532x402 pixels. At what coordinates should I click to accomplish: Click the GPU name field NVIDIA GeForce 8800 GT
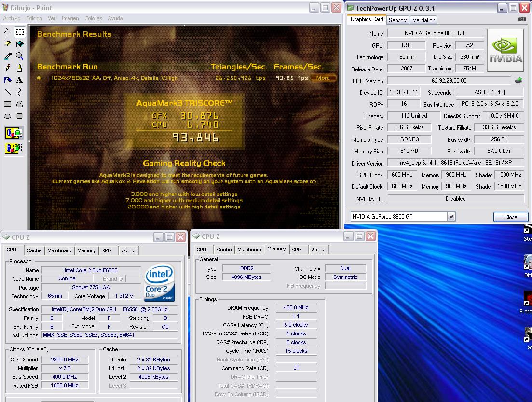pyautogui.click(x=436, y=33)
